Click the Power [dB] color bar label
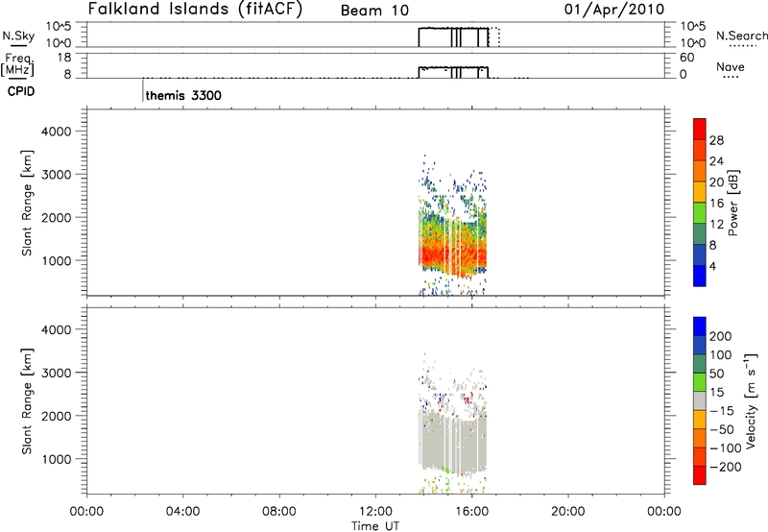768x532 pixels. tap(733, 203)
